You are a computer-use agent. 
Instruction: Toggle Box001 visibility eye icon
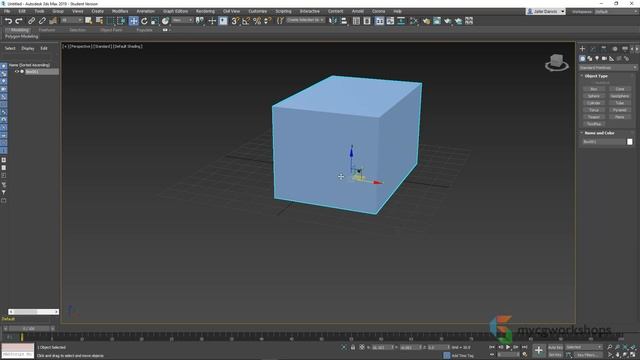(x=17, y=72)
